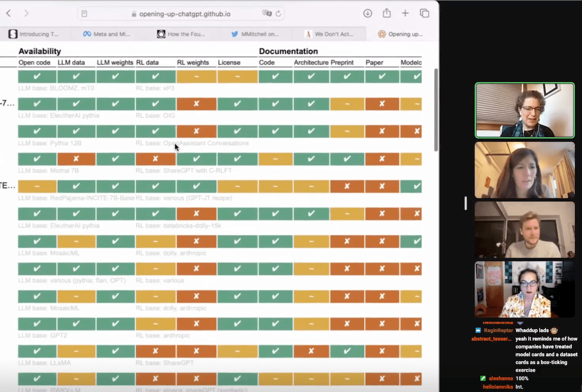Screen dimensions: 582x392
Task: Click the 'Architecture' column header
Action: tap(311, 62)
